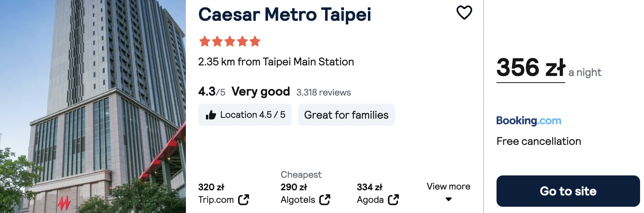644x213 pixels.
Task: Save hotel with the heart icon
Action: tap(464, 13)
